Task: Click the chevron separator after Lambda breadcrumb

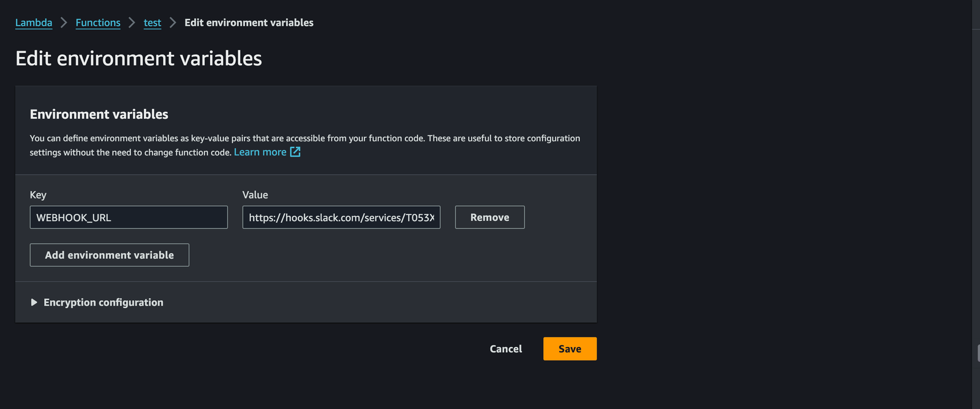Action: click(x=64, y=23)
